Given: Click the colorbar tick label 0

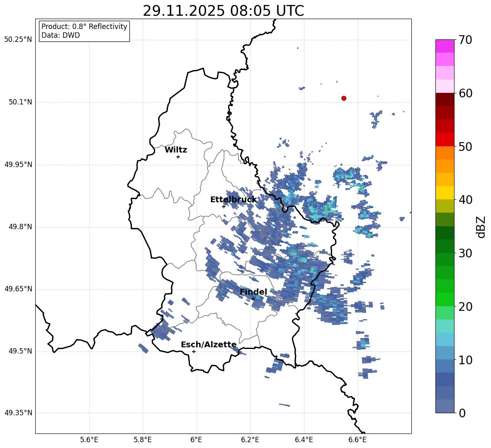Looking at the screenshot, I should tap(462, 413).
